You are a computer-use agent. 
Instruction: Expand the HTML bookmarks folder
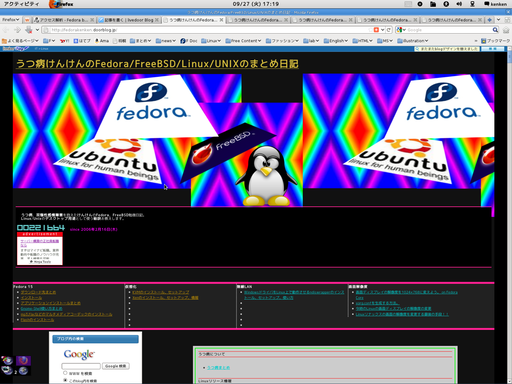363,41
